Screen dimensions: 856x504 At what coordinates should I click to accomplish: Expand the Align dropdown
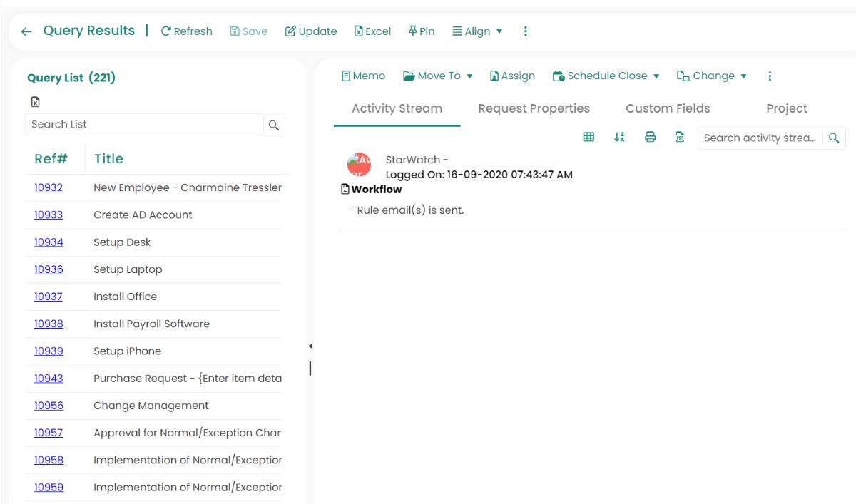click(x=477, y=31)
